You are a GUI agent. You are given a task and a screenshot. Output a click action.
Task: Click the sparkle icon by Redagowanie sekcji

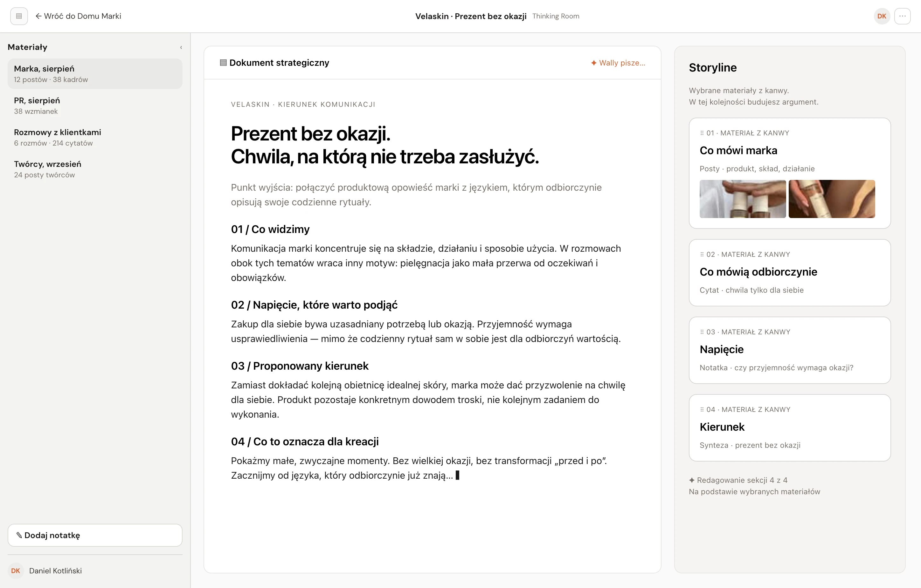coord(691,480)
